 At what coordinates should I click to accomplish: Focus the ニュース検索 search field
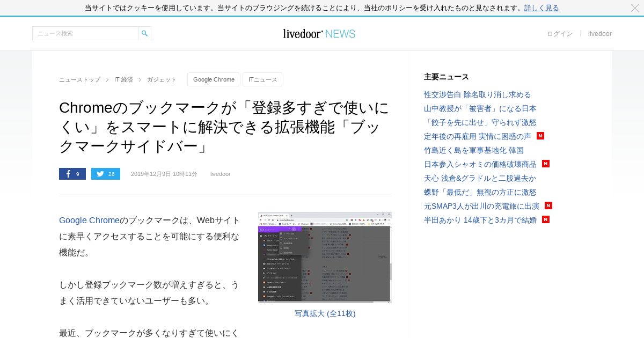click(85, 33)
